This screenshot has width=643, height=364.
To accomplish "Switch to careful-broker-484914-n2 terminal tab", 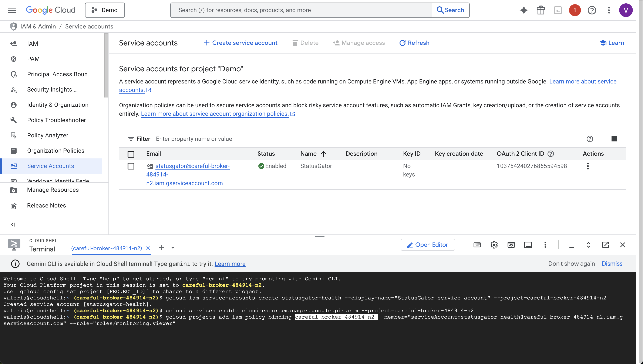I will tap(106, 248).
